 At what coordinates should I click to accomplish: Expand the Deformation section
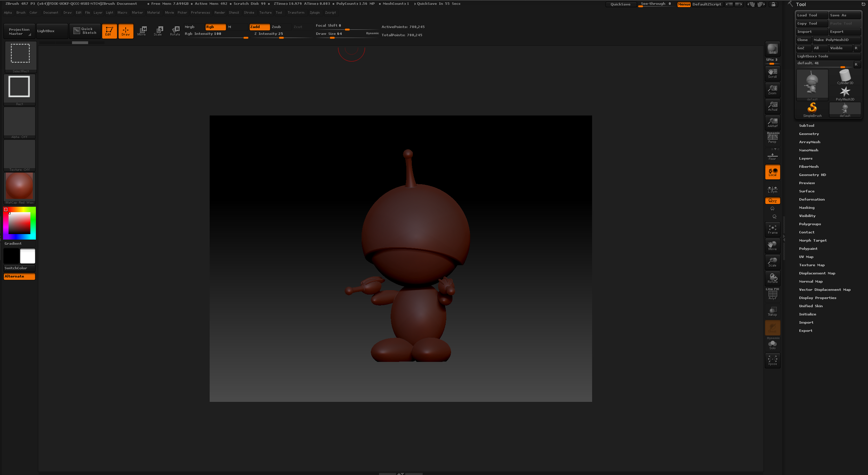812,200
